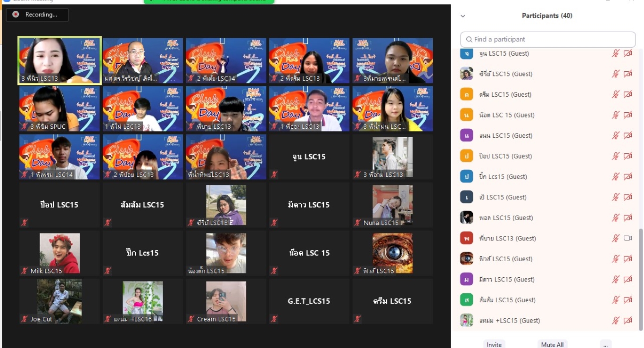Viewport: 644px width, 348px height.
Task: Toggle video icon for ฟิวส์ LSC15
Action: click(627, 259)
